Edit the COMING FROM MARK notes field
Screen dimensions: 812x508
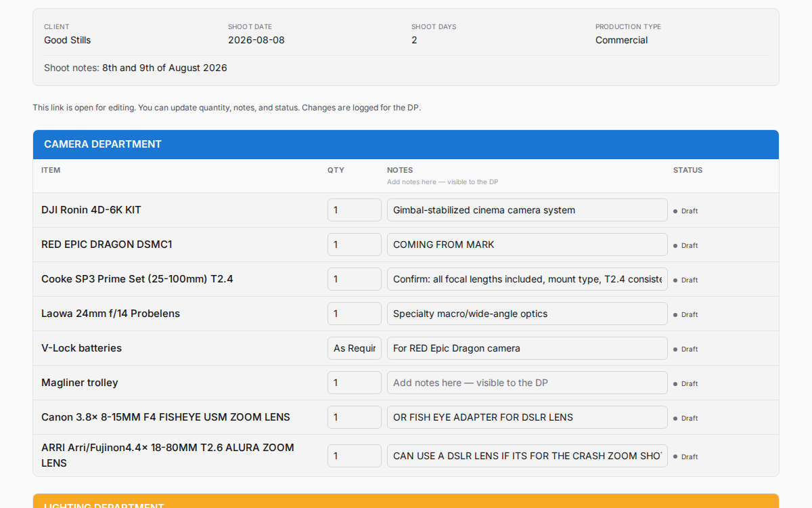click(527, 245)
